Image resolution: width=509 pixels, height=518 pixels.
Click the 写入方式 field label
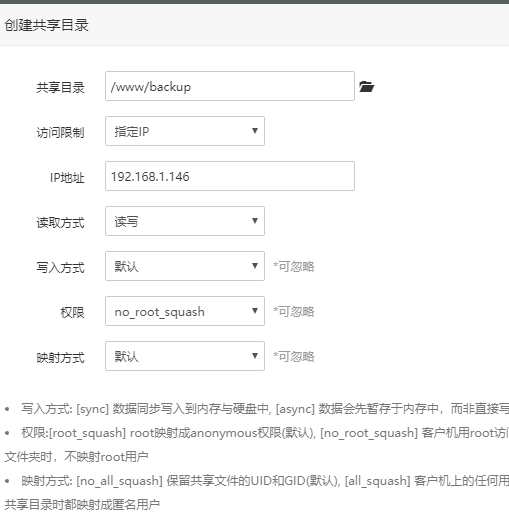pos(60,268)
